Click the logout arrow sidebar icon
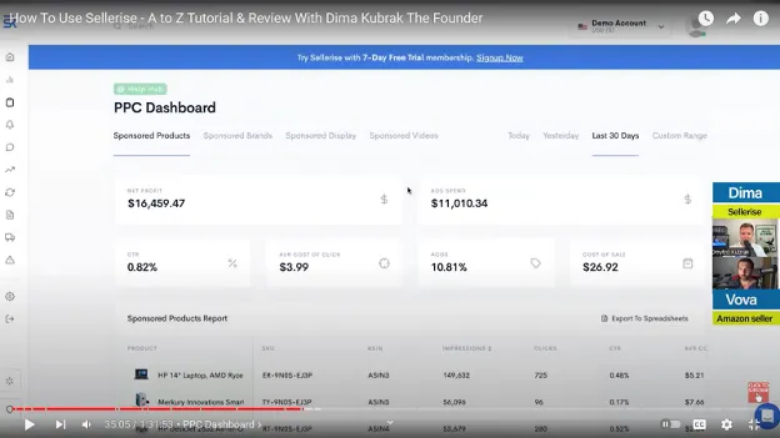The width and height of the screenshot is (780, 438). tap(10, 319)
